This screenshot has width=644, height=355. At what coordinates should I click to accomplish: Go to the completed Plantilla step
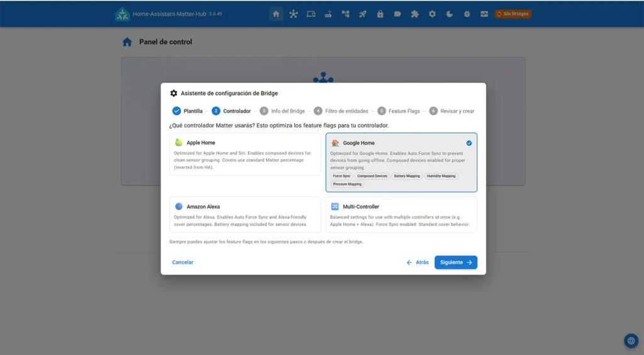click(187, 111)
